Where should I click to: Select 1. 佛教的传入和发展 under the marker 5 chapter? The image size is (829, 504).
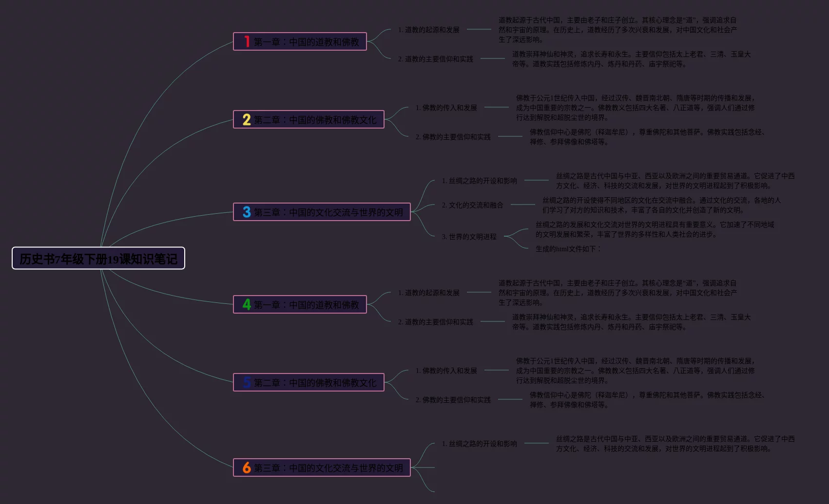pyautogui.click(x=446, y=371)
